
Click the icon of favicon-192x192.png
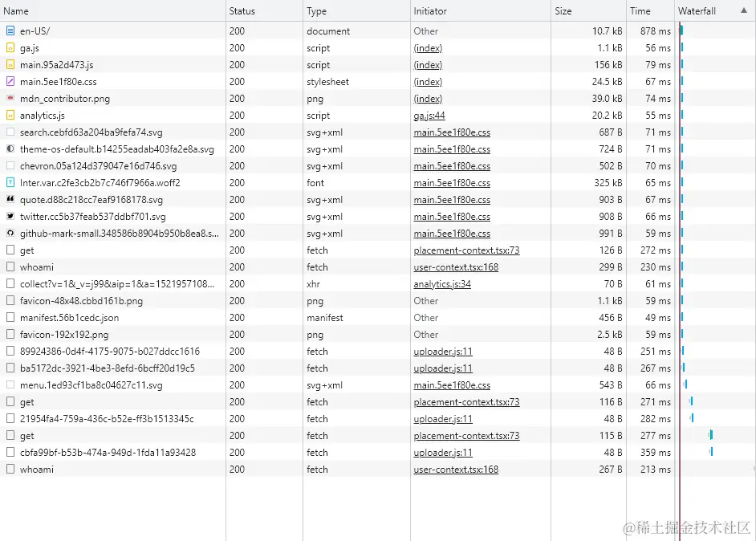pos(10,334)
